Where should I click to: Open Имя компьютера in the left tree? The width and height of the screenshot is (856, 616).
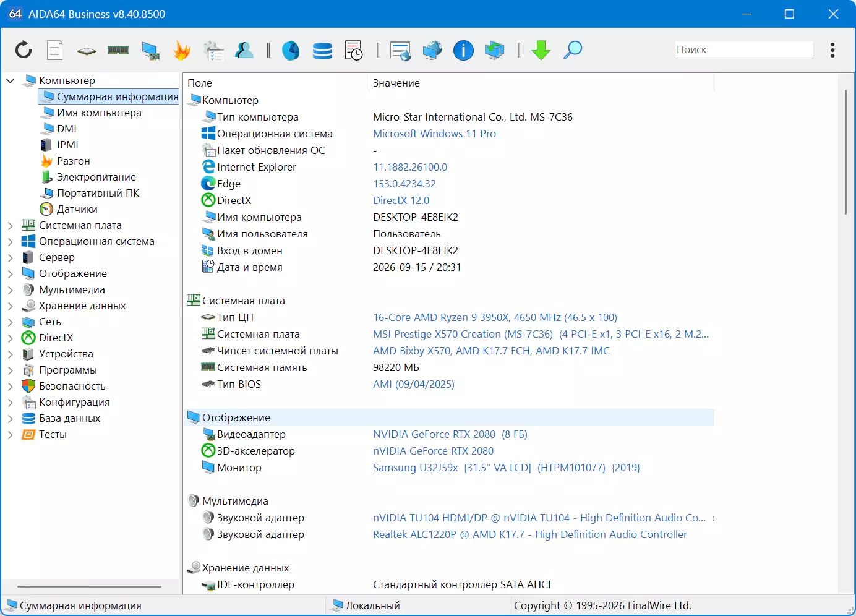(99, 113)
